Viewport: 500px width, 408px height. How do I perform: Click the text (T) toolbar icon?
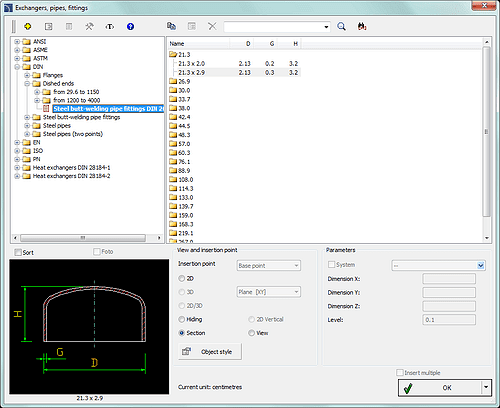point(110,26)
